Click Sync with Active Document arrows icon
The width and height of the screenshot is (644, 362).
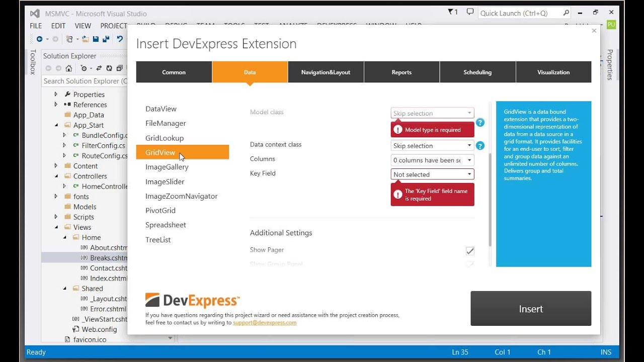pyautogui.click(x=99, y=68)
